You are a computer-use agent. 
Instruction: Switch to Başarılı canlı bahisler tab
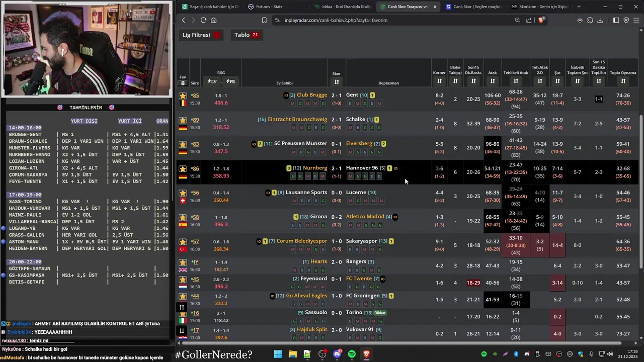pyautogui.click(x=210, y=7)
